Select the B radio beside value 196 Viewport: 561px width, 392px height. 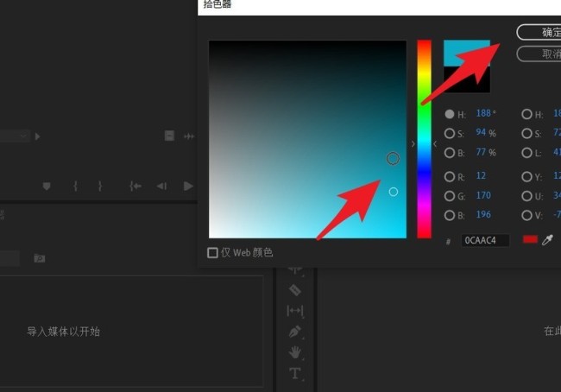point(450,215)
